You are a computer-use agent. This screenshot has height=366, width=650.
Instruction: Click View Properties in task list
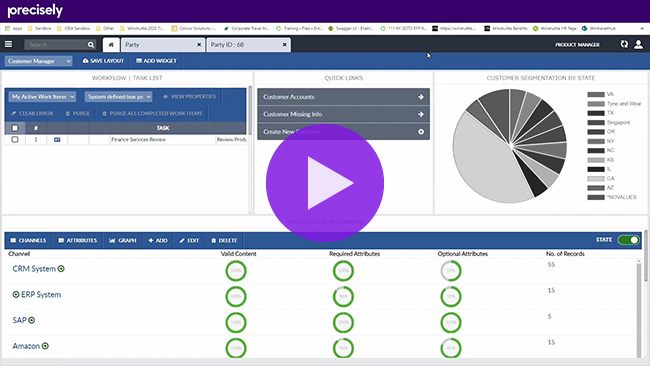(189, 97)
